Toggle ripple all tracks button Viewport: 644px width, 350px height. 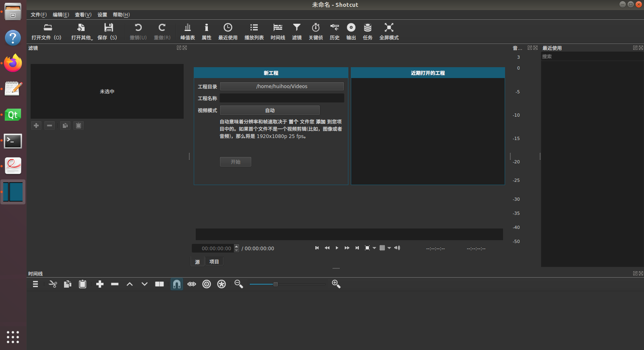tap(222, 284)
